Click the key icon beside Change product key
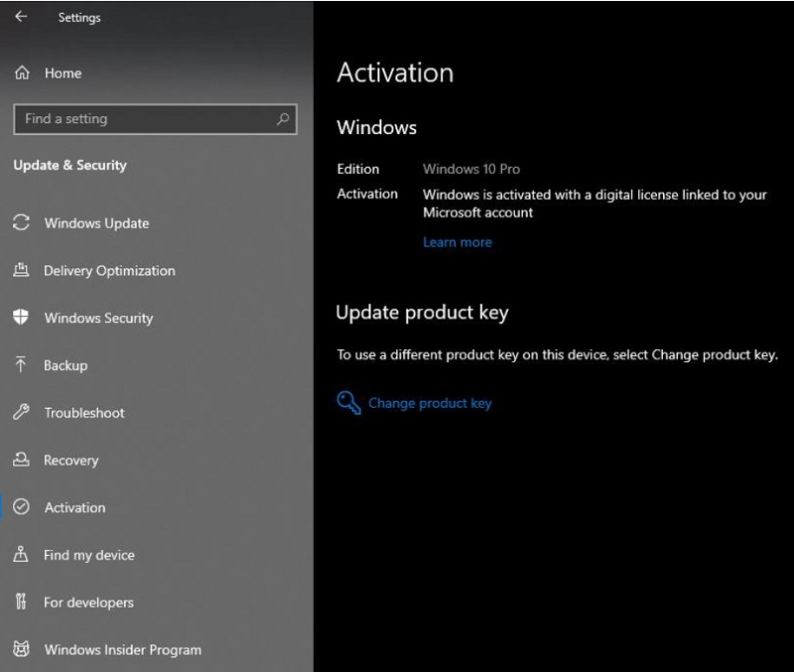The image size is (794, 672). (349, 403)
